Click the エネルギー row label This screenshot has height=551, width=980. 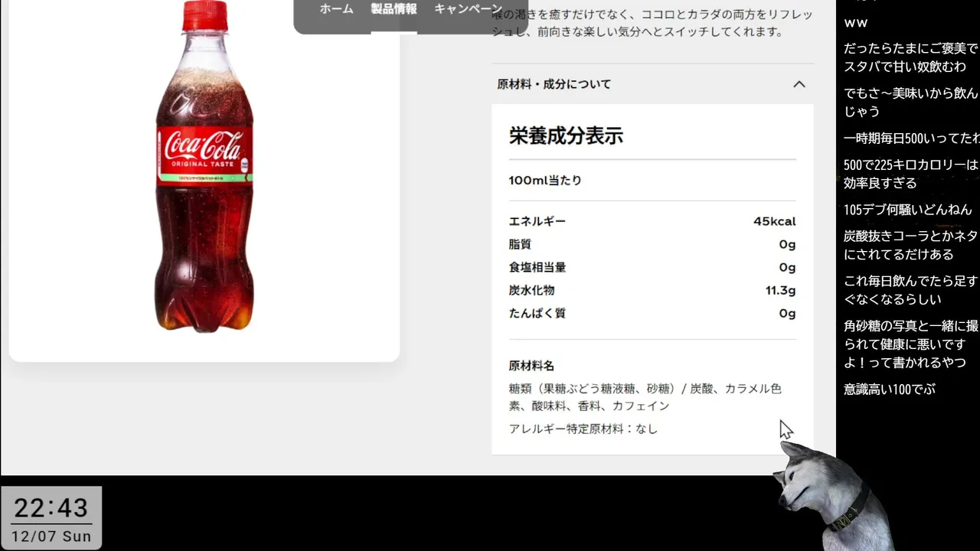(x=537, y=221)
